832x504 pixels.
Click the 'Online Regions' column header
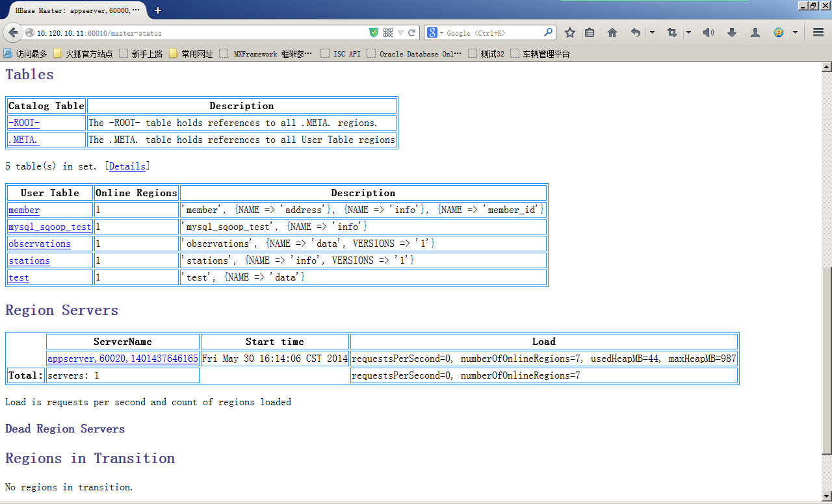point(136,193)
